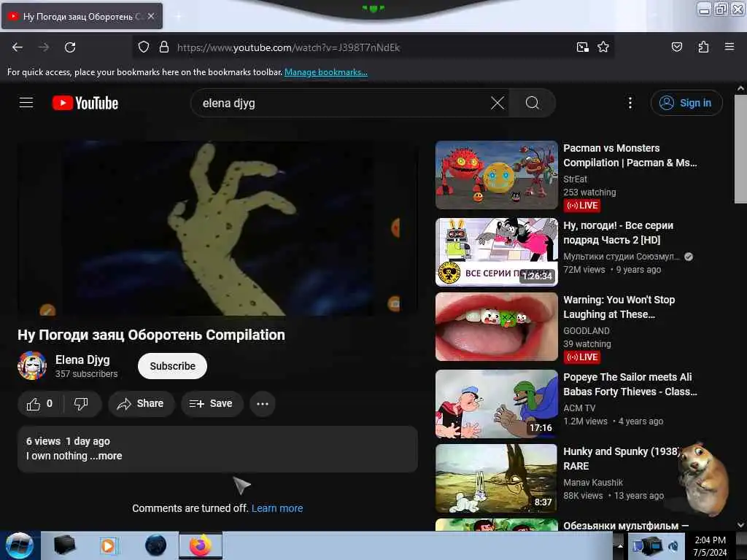
Task: Open GOODLAND channel name
Action: click(587, 330)
